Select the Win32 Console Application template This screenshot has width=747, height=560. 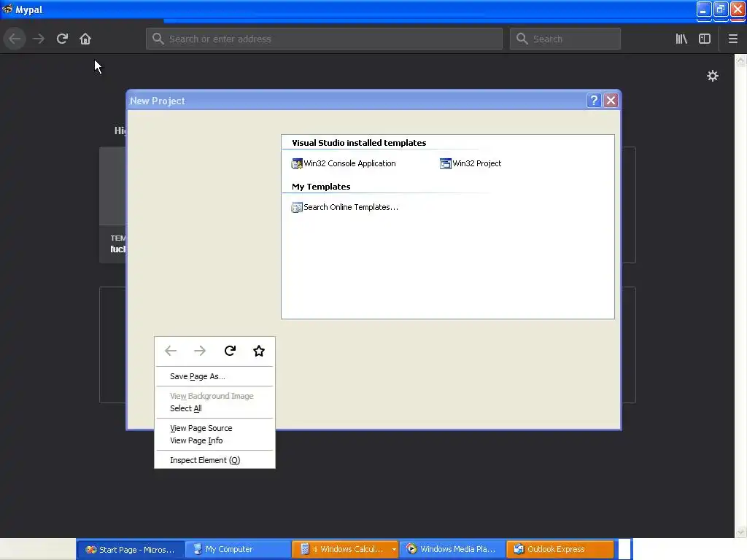(344, 163)
